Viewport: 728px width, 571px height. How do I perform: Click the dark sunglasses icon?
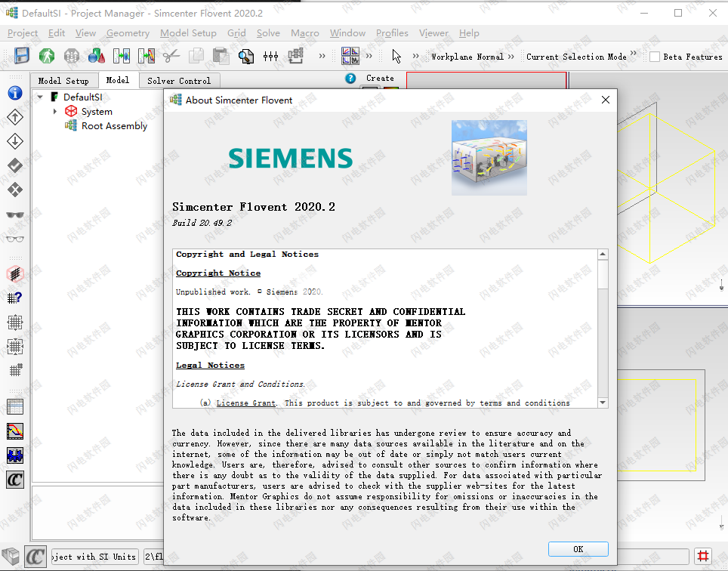[15, 215]
